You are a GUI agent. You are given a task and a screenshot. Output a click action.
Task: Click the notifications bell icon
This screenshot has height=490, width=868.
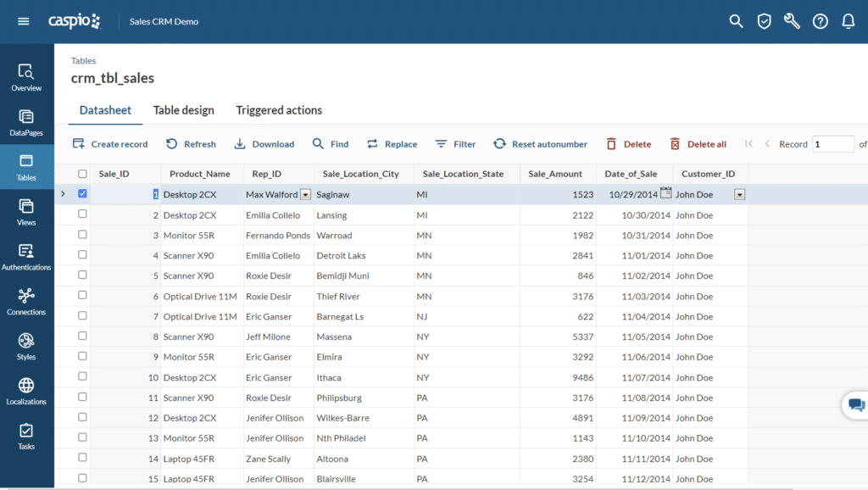pyautogui.click(x=849, y=21)
